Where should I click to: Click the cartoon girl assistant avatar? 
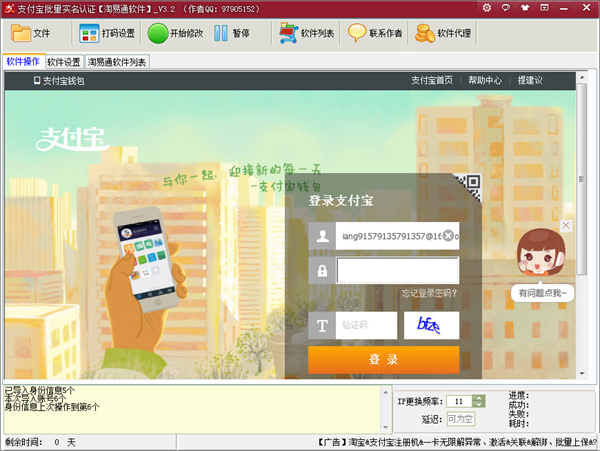(x=541, y=252)
